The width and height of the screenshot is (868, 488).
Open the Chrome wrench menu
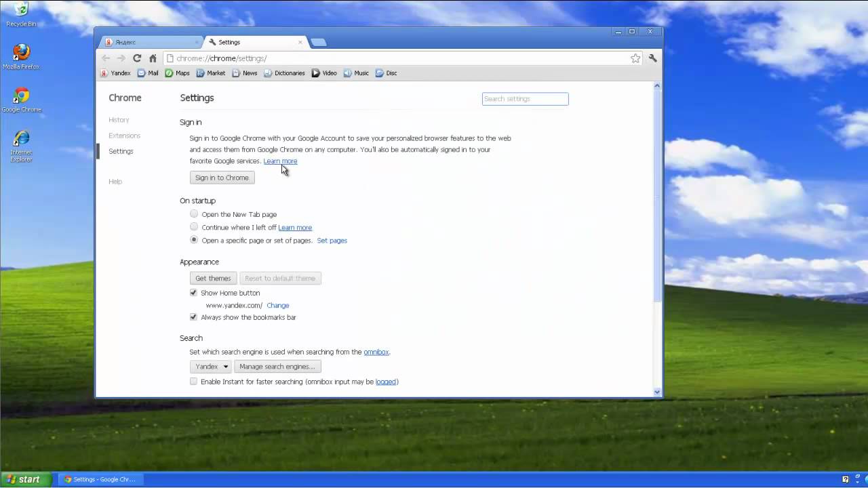(x=652, y=58)
